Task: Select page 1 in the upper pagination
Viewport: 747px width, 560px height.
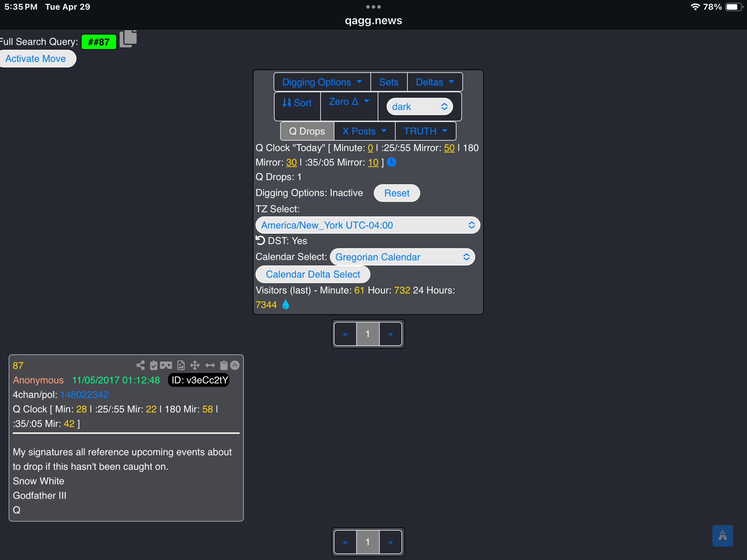Action: [x=368, y=334]
